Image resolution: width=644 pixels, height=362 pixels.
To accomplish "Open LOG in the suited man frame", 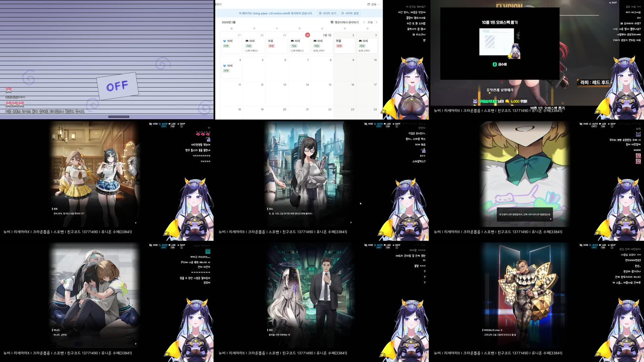I will (x=387, y=245).
